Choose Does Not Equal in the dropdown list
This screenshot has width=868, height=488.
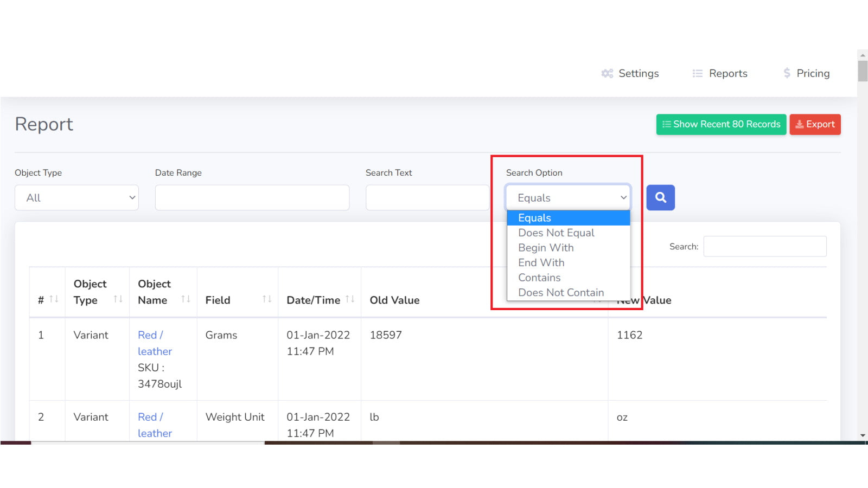pyautogui.click(x=556, y=233)
